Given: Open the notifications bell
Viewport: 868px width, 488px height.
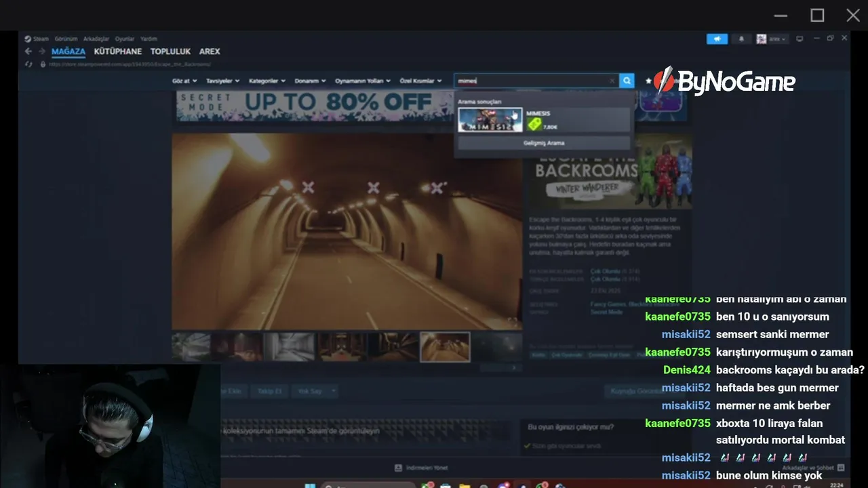Looking at the screenshot, I should pyautogui.click(x=741, y=39).
